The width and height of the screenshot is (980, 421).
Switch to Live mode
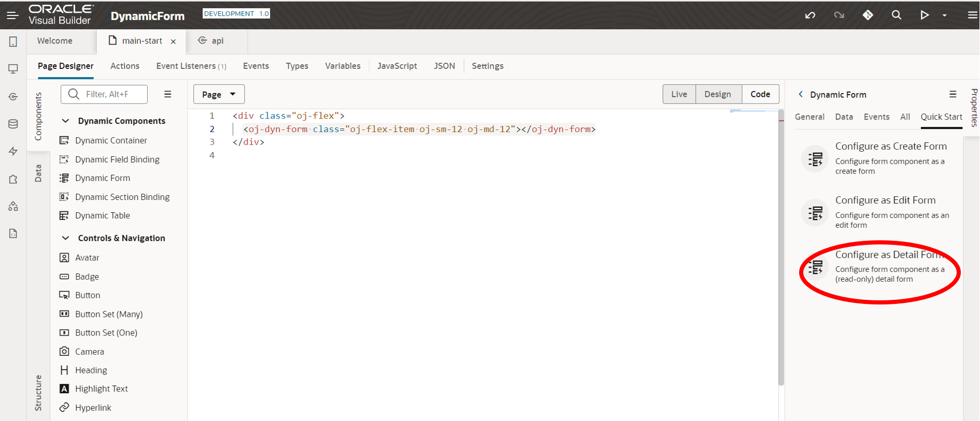(x=679, y=94)
